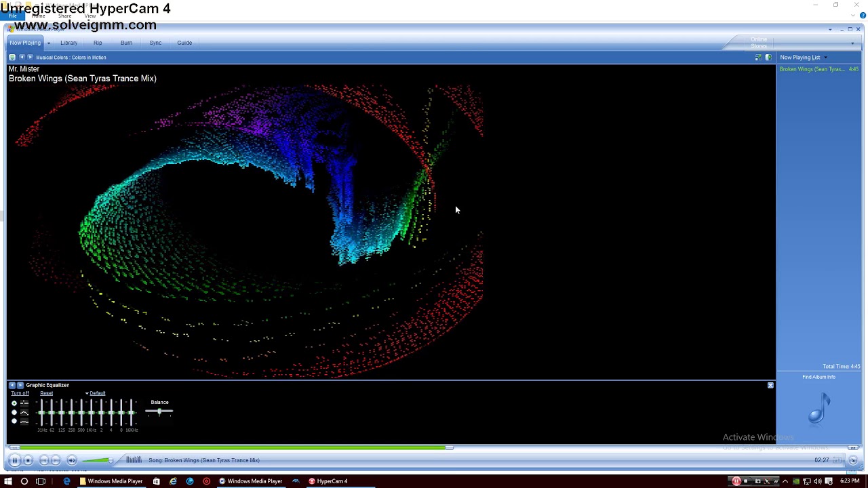The width and height of the screenshot is (868, 488).
Task: Click the mini equalizer bars display
Action: pyautogui.click(x=134, y=460)
